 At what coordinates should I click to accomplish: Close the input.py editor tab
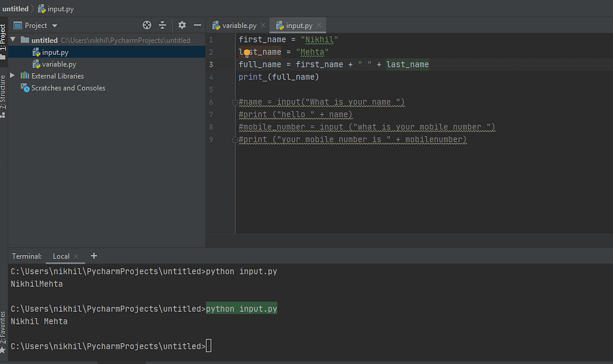tap(319, 25)
